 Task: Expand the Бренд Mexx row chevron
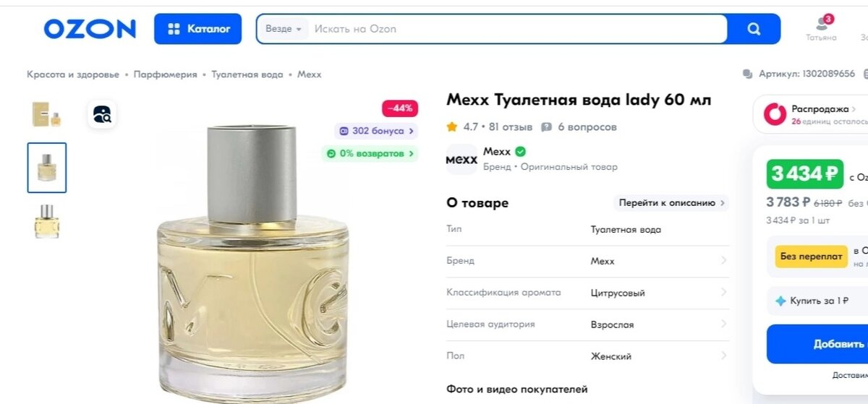(x=723, y=261)
